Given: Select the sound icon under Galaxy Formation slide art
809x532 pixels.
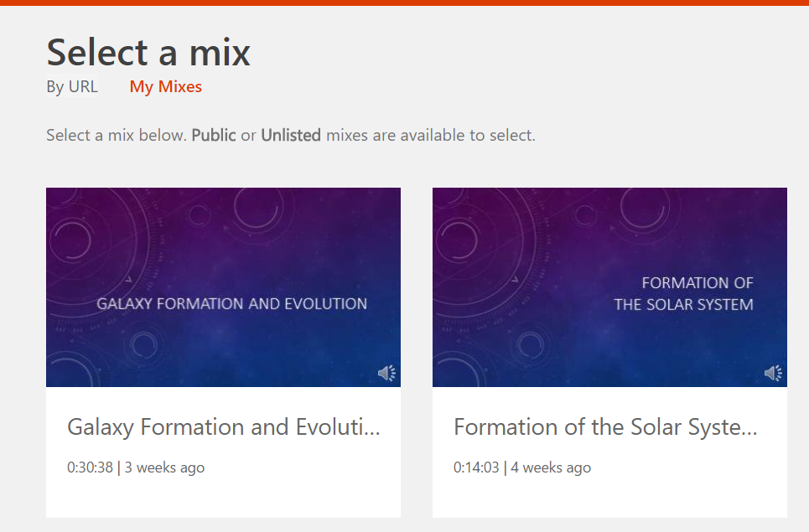Looking at the screenshot, I should 386,373.
